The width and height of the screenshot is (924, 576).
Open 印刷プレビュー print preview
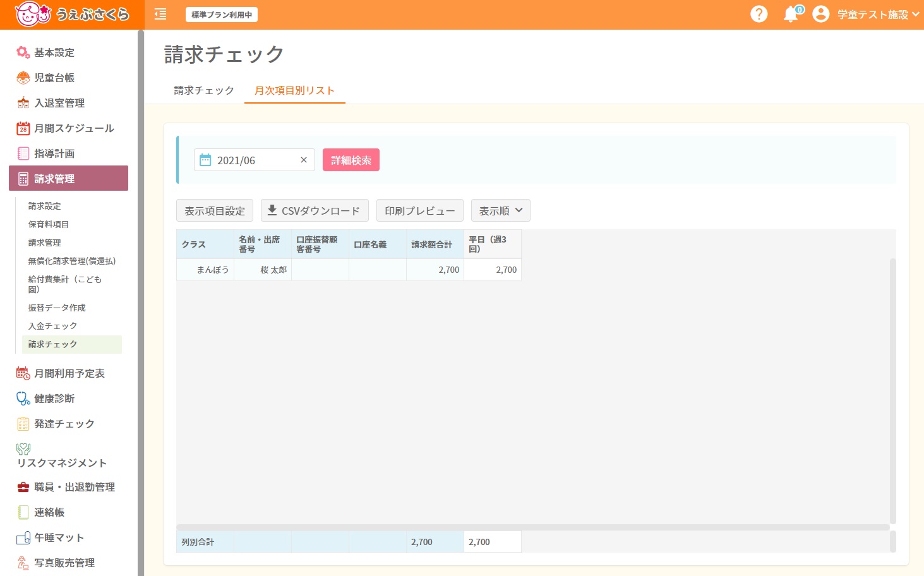[x=420, y=211]
